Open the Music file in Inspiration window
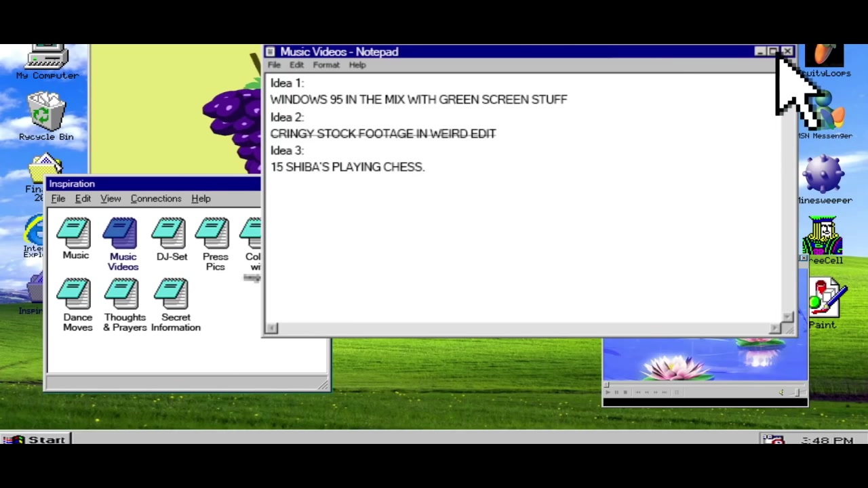 [75, 239]
